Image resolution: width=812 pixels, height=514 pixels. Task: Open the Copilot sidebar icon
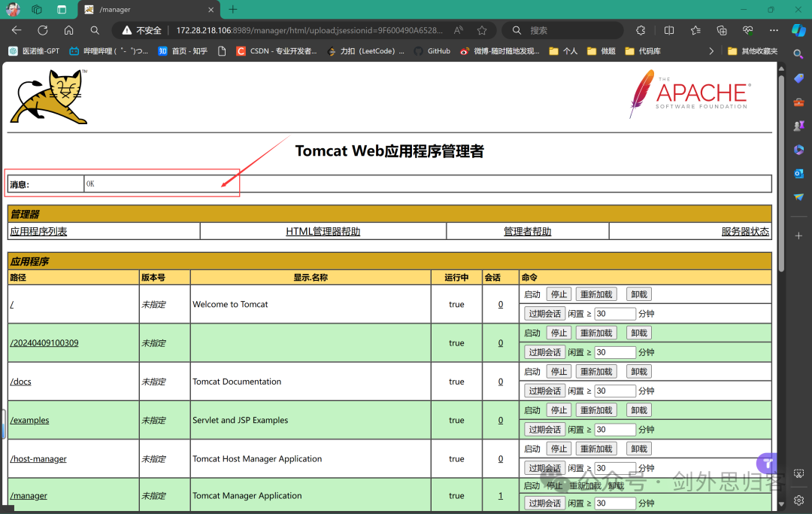798,30
